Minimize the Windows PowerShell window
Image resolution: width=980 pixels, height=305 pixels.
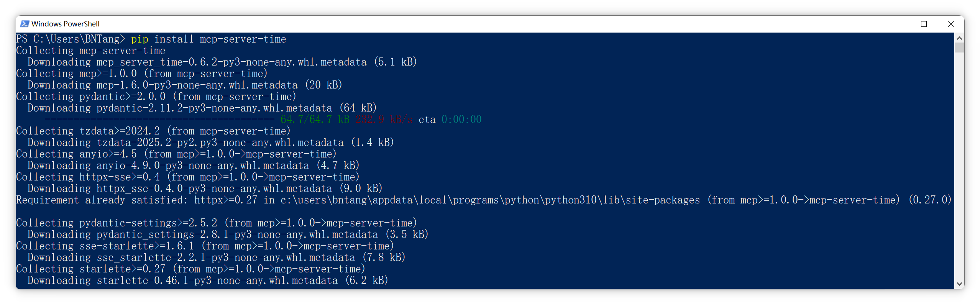coord(897,24)
